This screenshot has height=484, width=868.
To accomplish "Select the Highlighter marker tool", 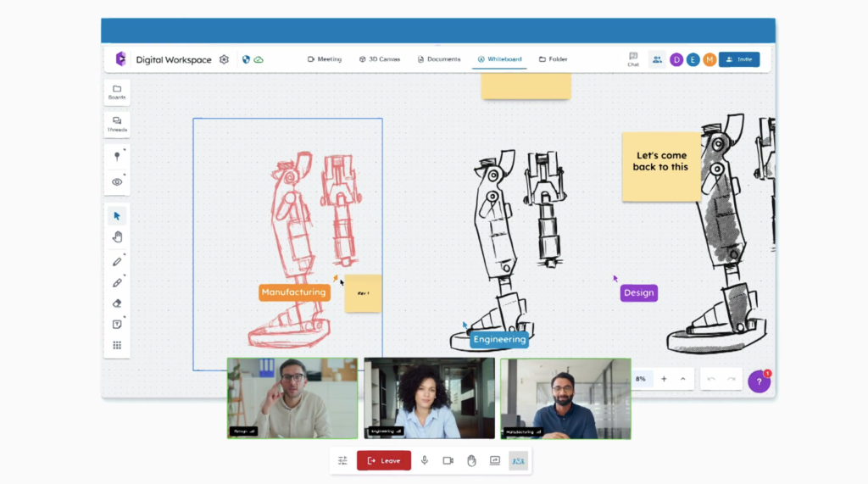I will click(x=117, y=282).
